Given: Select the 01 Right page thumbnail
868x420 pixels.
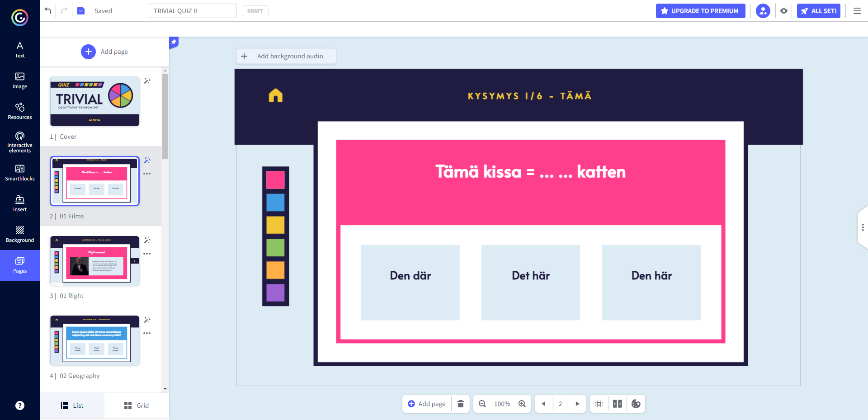Looking at the screenshot, I should pos(94,261).
